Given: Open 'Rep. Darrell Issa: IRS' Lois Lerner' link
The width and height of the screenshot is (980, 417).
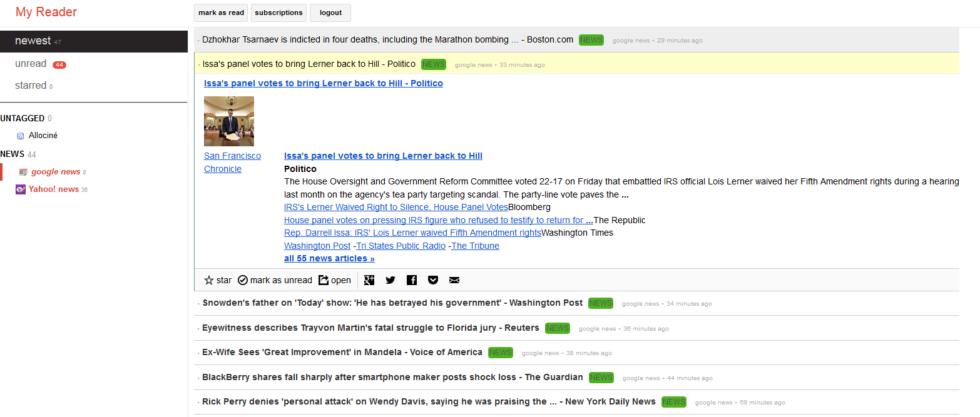Looking at the screenshot, I should pos(412,233).
